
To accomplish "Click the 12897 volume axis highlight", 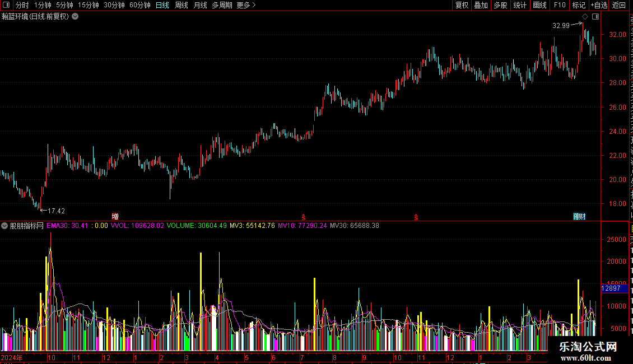I will coord(615,288).
